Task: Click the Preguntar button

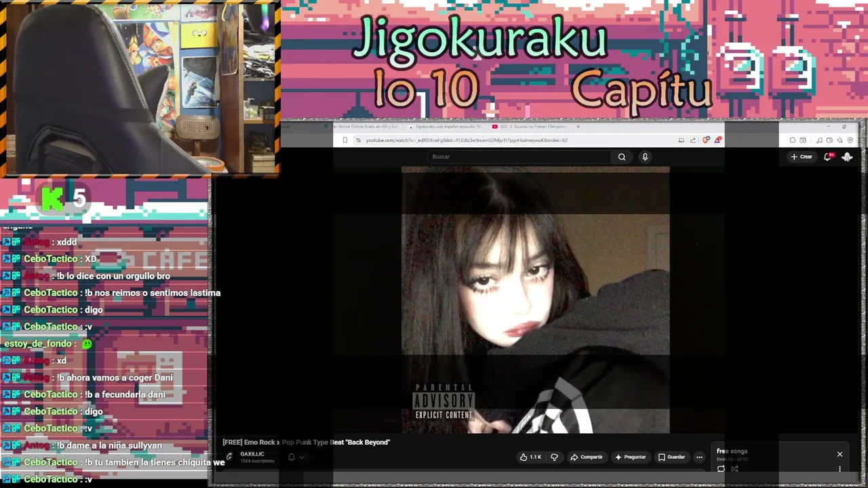Action: tap(631, 457)
